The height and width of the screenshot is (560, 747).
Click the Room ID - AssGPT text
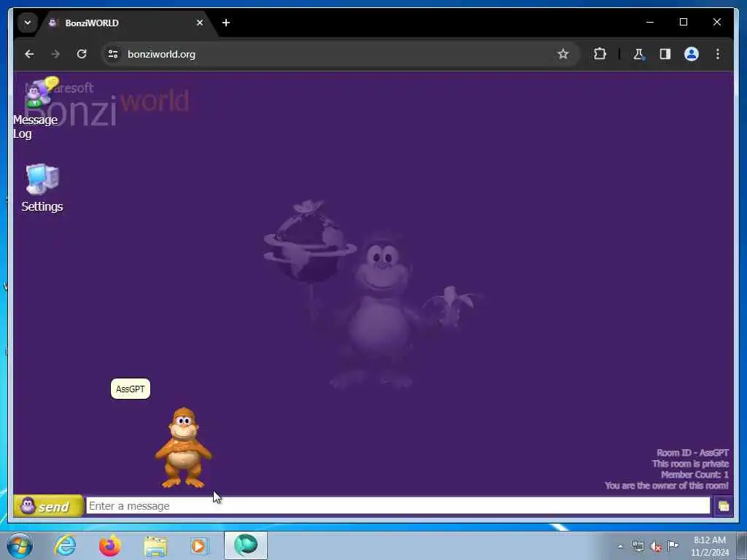692,453
